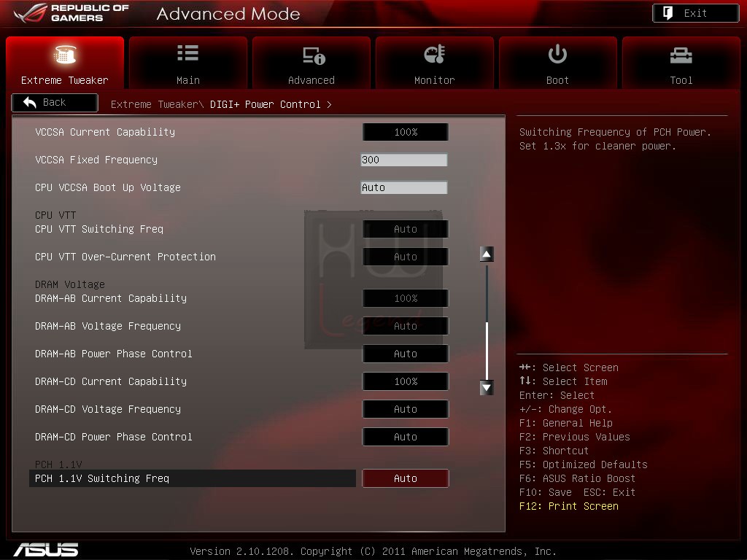747x560 pixels.
Task: Select DRAM-AB Voltage Frequency label
Action: 108,326
